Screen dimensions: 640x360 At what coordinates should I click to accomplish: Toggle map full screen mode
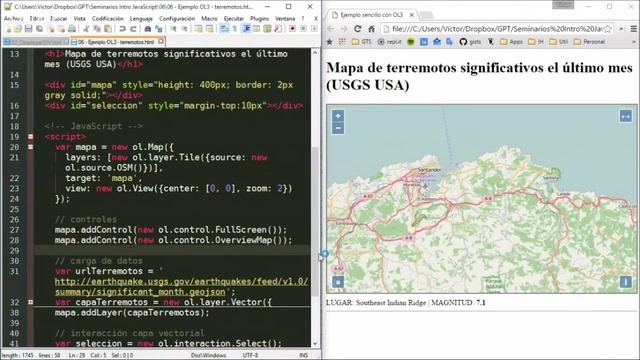point(626,116)
